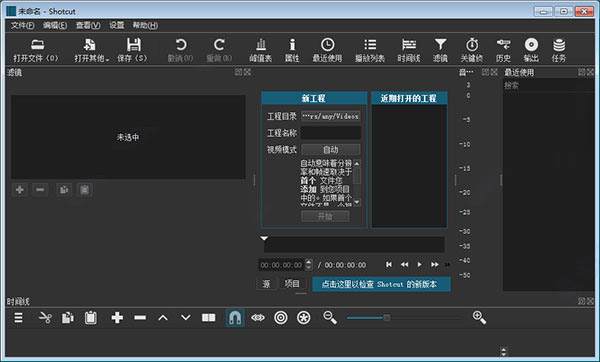Screen dimensions: 600x362
Task: Toggle the timeline (时间线) toolbar button
Action: click(409, 51)
